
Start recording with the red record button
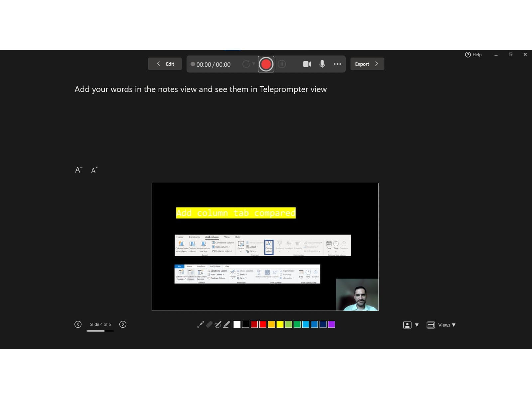(x=266, y=64)
